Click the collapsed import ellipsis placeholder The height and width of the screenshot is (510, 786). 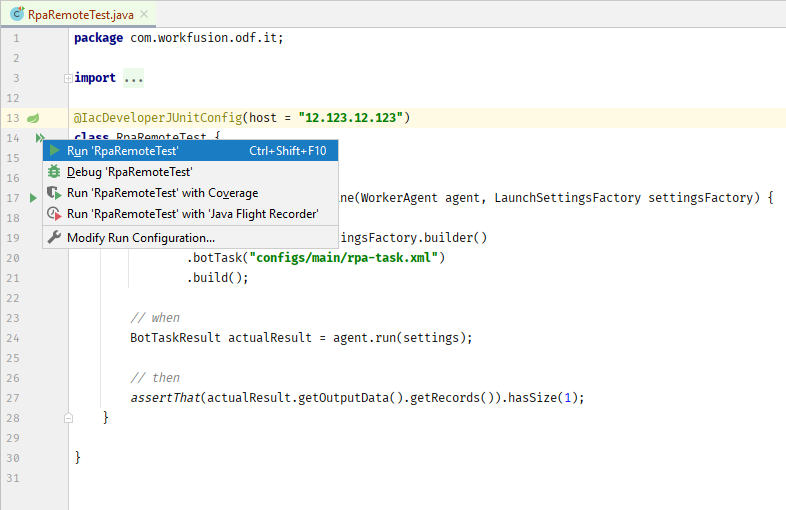(x=133, y=78)
